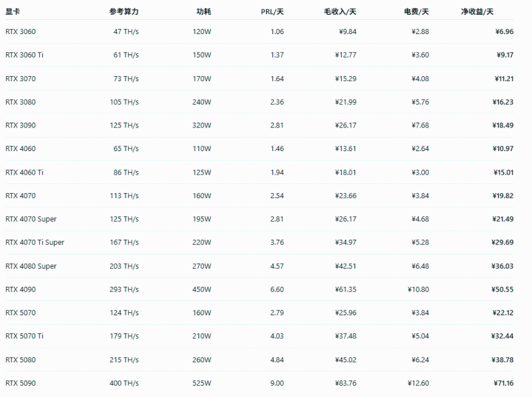Click the RTX 5090 card name
This screenshot has width=532, height=397.
(x=20, y=383)
